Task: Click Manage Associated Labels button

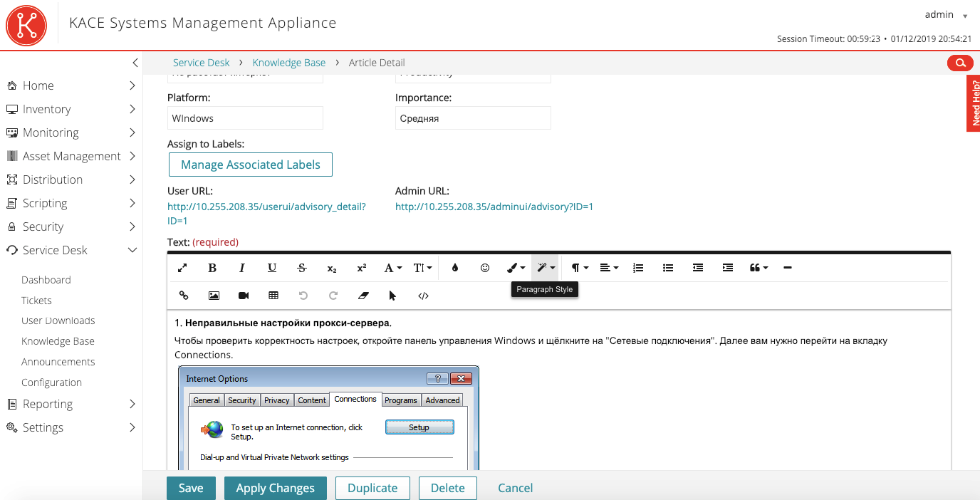Action: 251,165
